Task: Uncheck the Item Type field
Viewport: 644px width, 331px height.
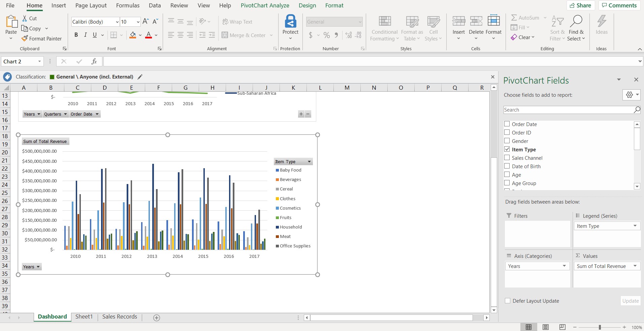Action: pyautogui.click(x=507, y=149)
